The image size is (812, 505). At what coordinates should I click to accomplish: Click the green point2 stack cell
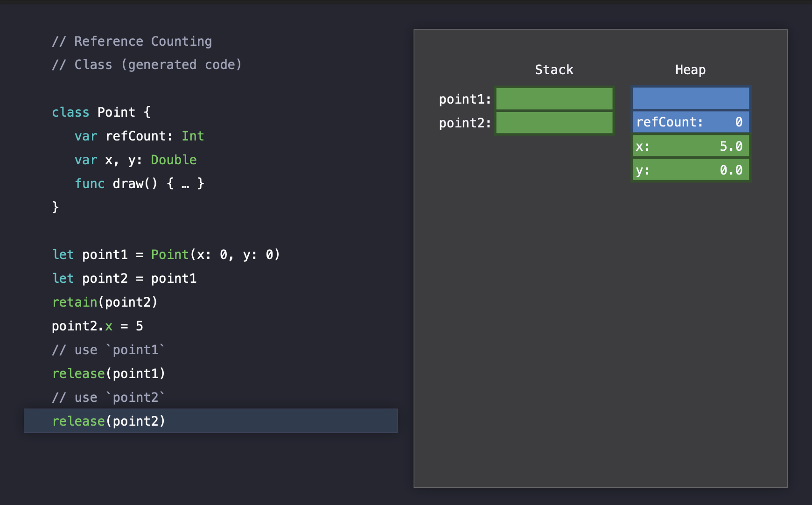pos(554,123)
